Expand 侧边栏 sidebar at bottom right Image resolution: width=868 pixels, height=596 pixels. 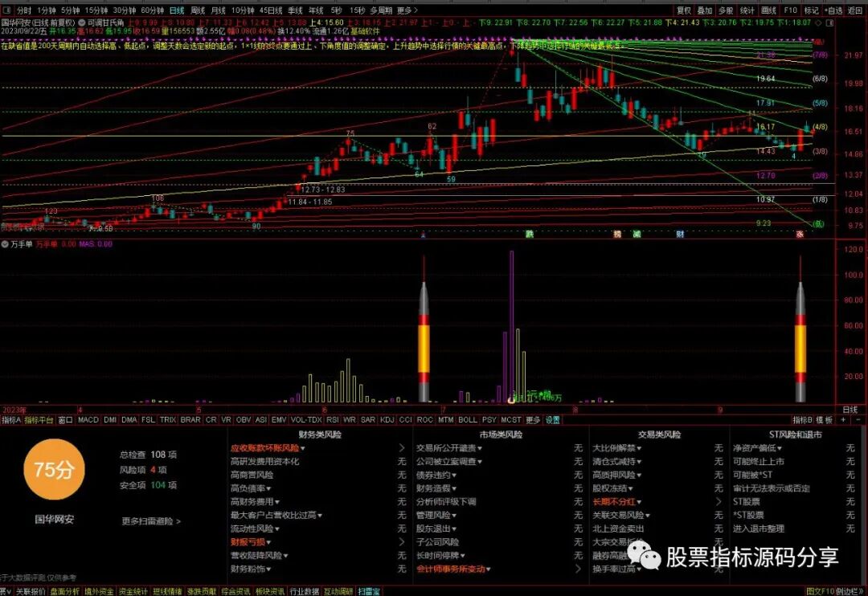point(851,591)
